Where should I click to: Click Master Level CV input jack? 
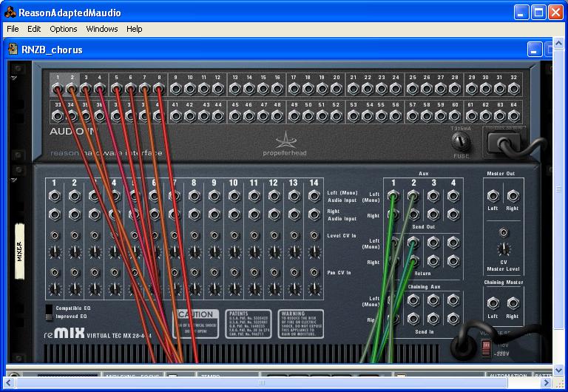point(503,232)
